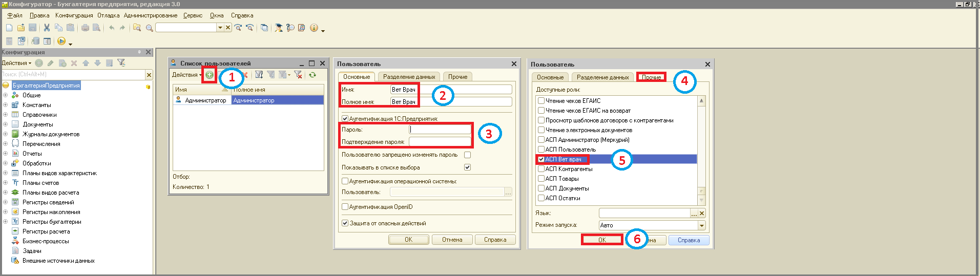Click the roles list scrollbar down arrow
This screenshot has width=980, height=276.
point(701,201)
